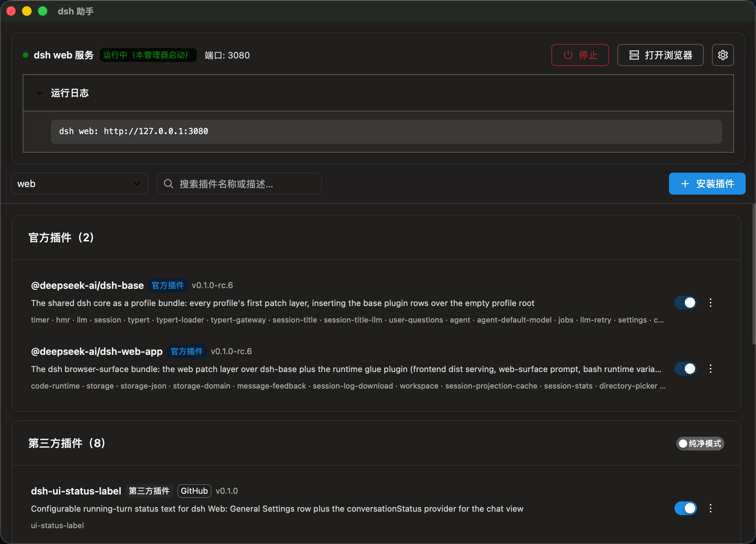This screenshot has height=544, width=756.
Task: Maximize the dsh 助手 window
Action: 43,11
